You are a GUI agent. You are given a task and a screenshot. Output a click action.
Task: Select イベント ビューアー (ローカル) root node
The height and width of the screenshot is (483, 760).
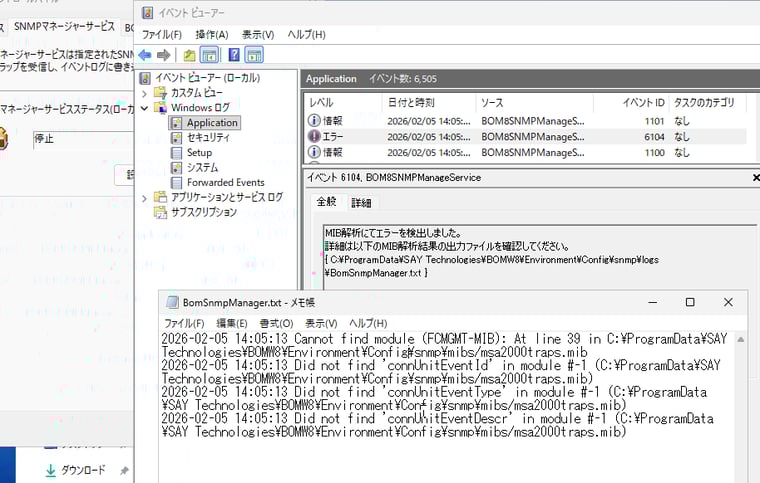pyautogui.click(x=207, y=78)
